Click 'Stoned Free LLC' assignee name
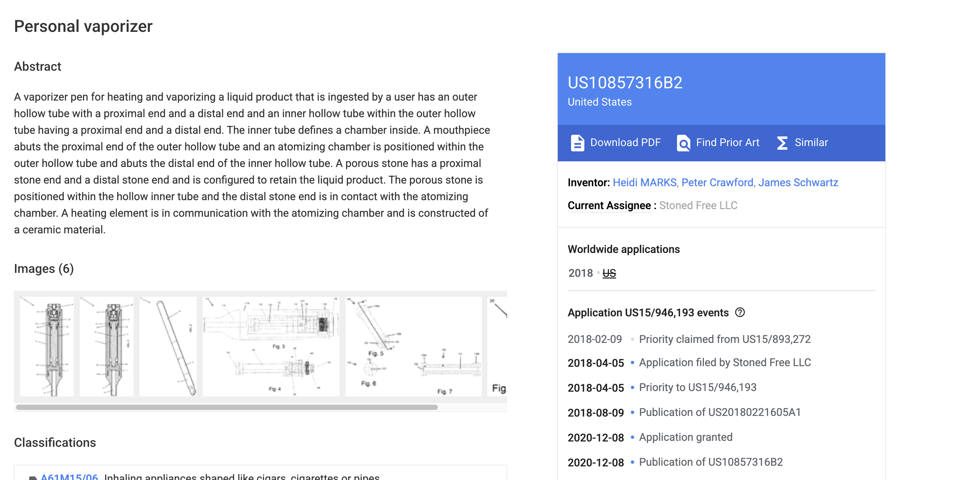The image size is (980, 480). point(698,205)
